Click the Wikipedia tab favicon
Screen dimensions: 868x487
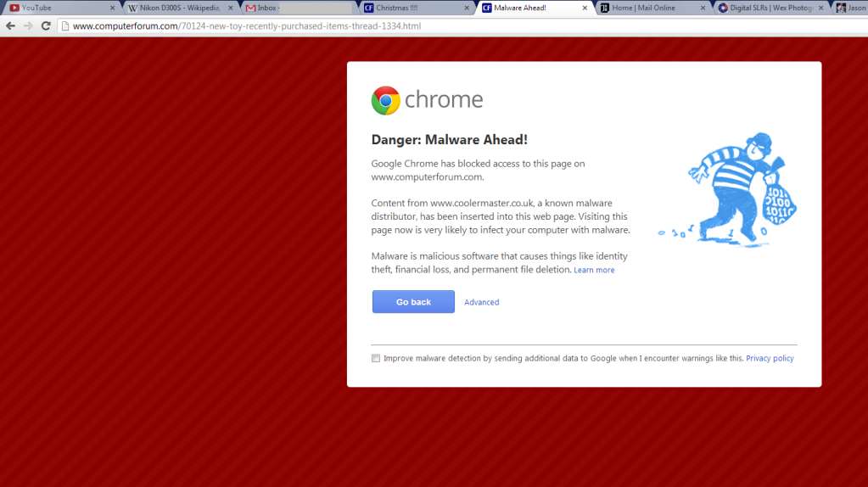133,8
